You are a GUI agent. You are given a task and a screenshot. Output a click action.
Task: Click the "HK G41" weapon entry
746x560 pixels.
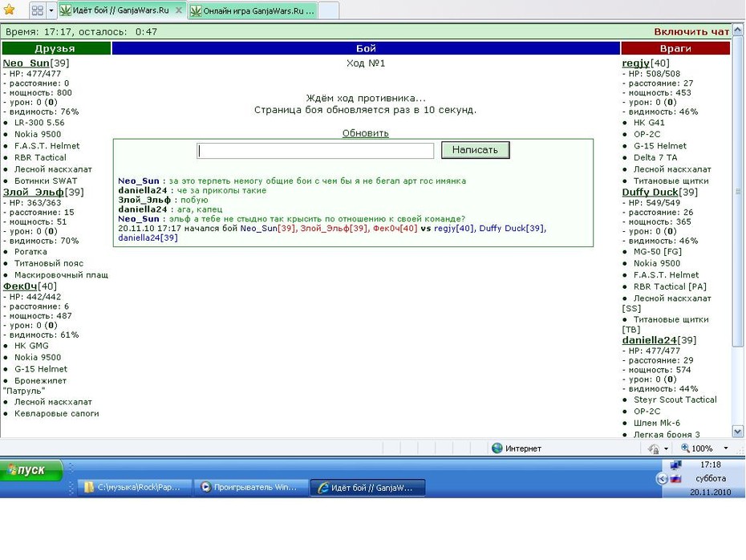(649, 122)
